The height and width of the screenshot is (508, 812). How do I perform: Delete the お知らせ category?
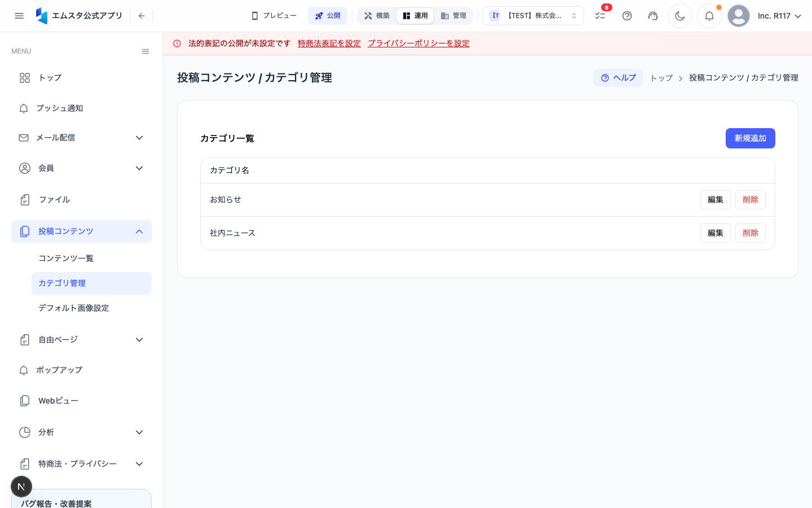click(750, 200)
